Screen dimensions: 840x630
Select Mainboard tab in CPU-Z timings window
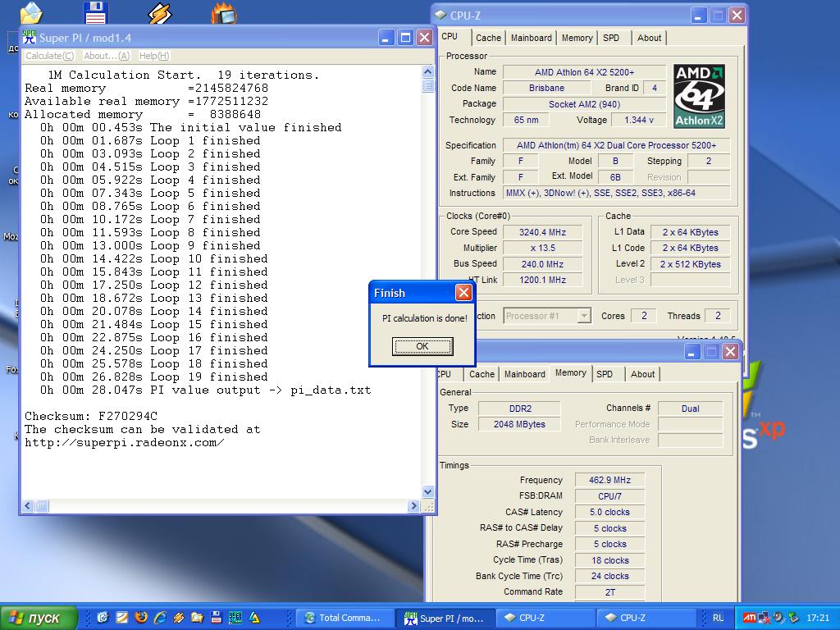(x=524, y=374)
